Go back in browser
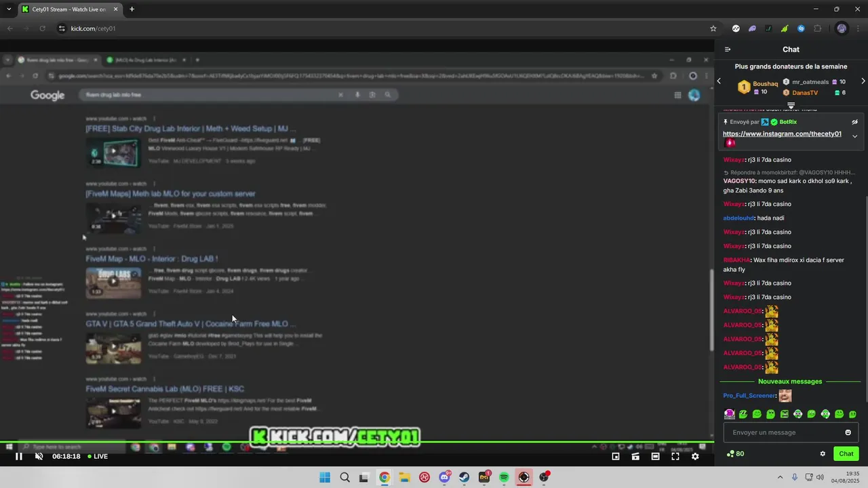Image resolution: width=868 pixels, height=488 pixels. point(9,28)
